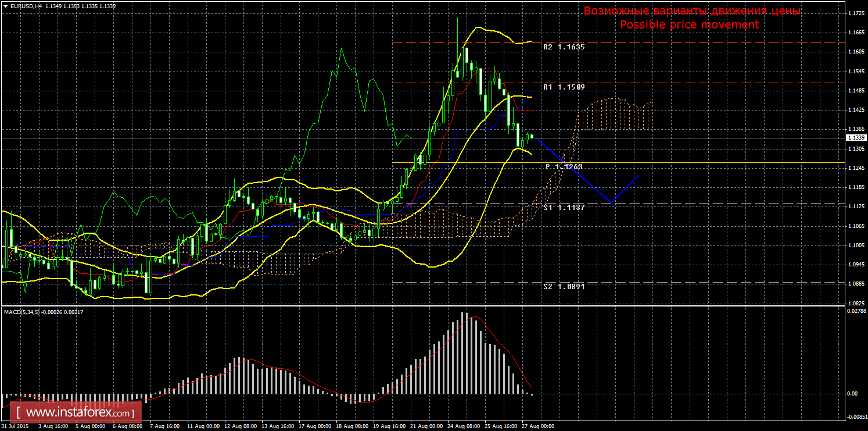
Task: Select the 27 Aug 00:00 time label
Action: 538,426
